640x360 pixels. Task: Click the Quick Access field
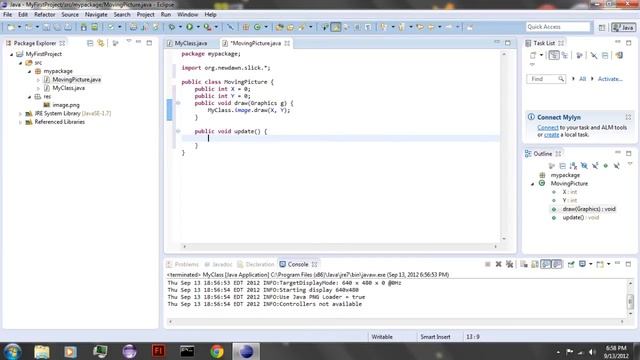point(558,27)
